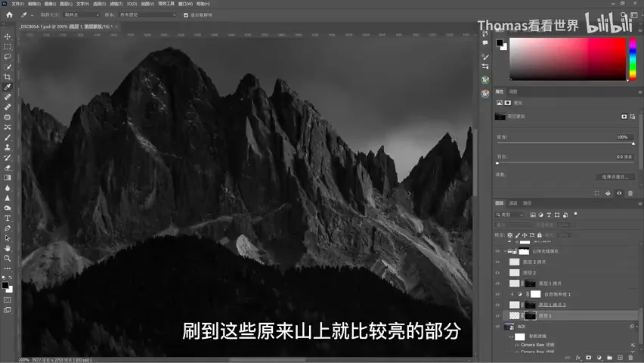Click the hue spectrum slider strip
644x363 pixels.
click(x=633, y=59)
